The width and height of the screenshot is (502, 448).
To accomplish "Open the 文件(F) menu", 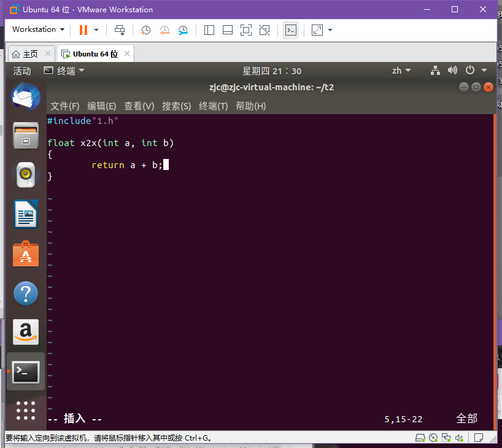I will (x=65, y=106).
